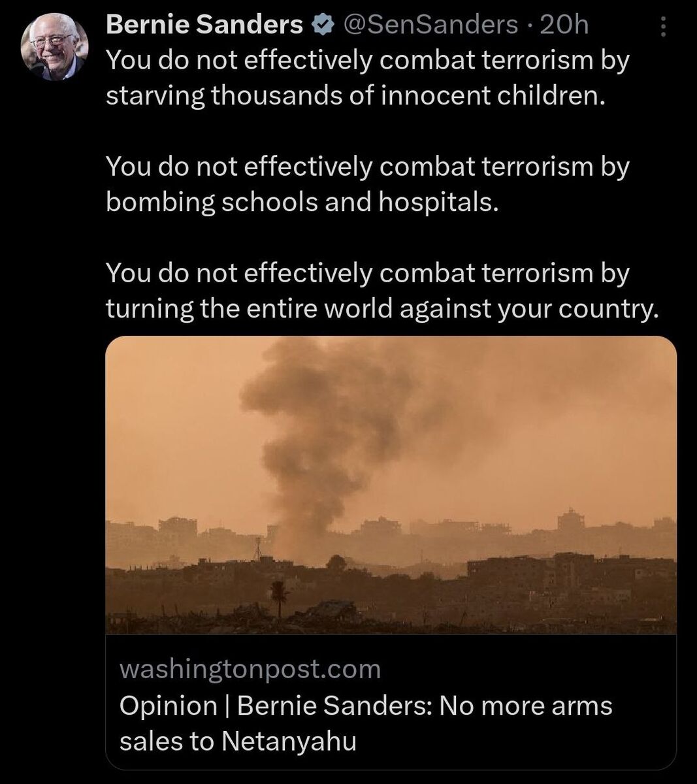Viewport: 697px width, 784px height.
Task: Click the blue verified checkmark badge
Action: pos(322,25)
